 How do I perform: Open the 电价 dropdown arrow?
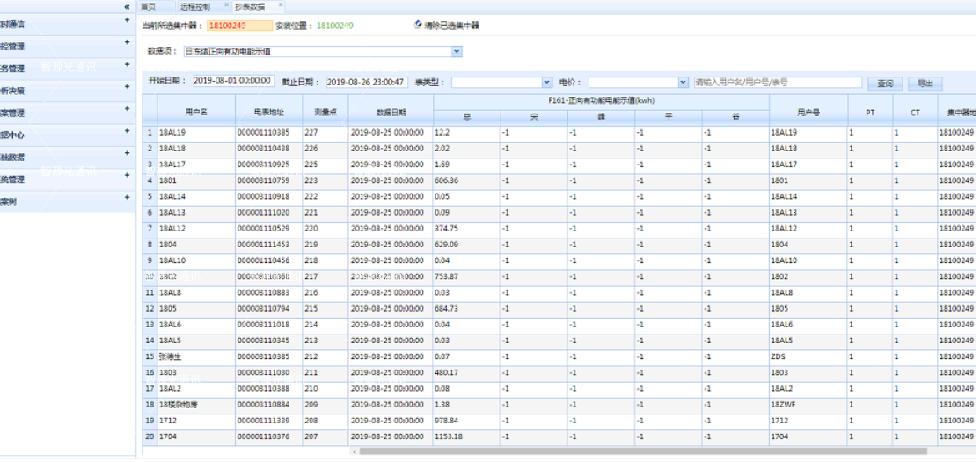[684, 83]
